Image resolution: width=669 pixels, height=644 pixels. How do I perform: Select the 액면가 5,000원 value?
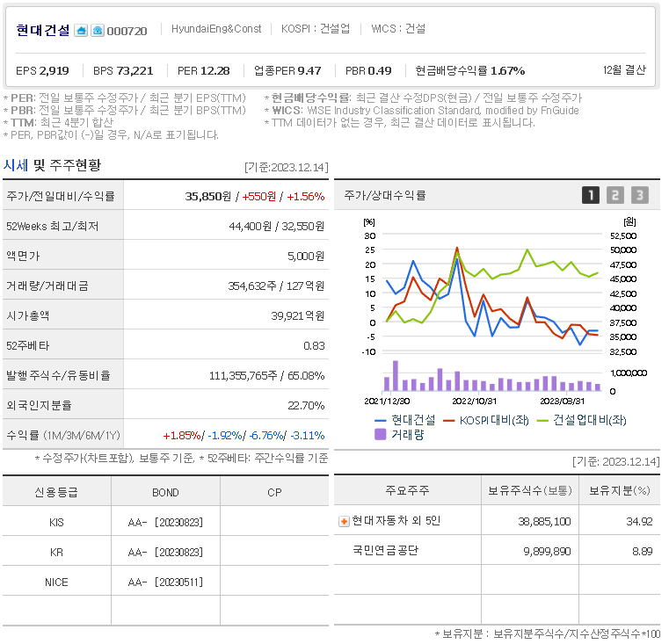306,256
